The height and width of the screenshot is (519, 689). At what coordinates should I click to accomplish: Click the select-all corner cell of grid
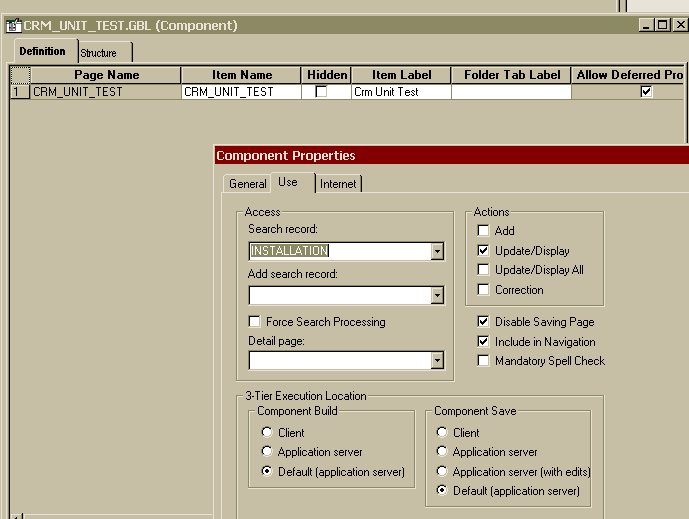point(20,75)
